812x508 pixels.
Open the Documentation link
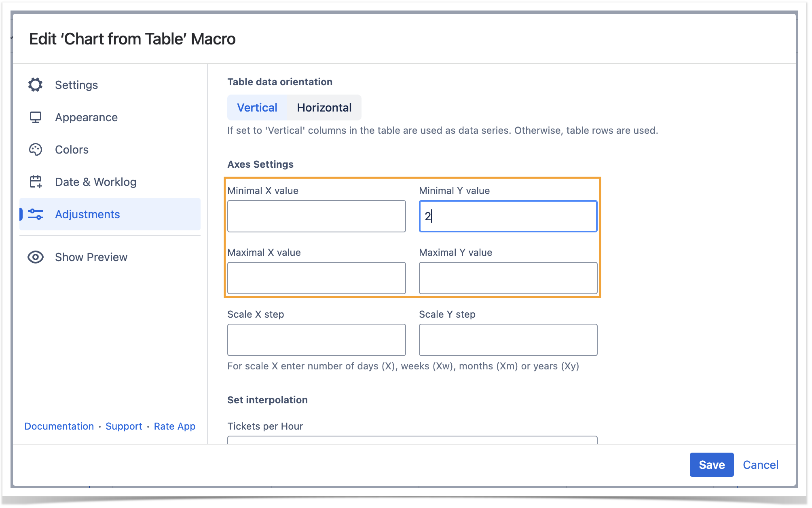[59, 426]
